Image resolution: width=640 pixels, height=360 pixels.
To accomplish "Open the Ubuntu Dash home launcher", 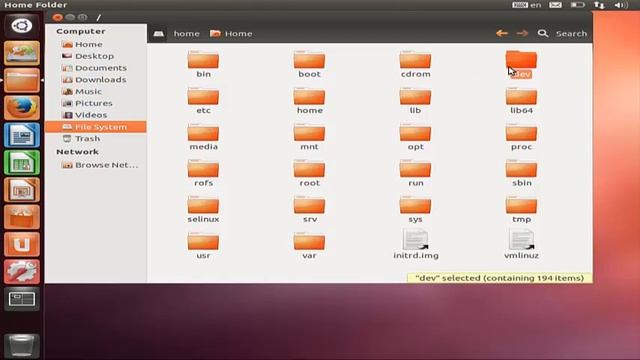I will (x=22, y=26).
